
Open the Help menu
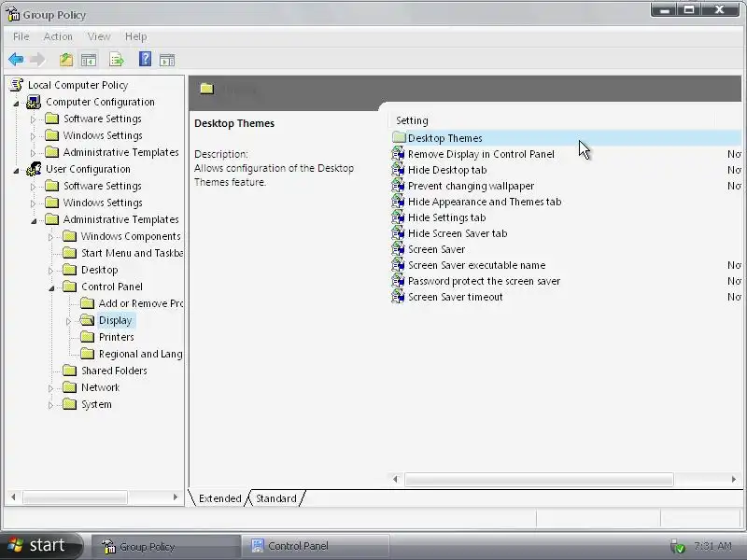(x=135, y=36)
